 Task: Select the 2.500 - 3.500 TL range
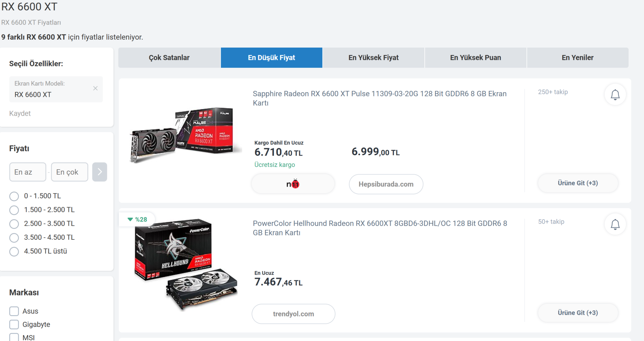click(14, 224)
